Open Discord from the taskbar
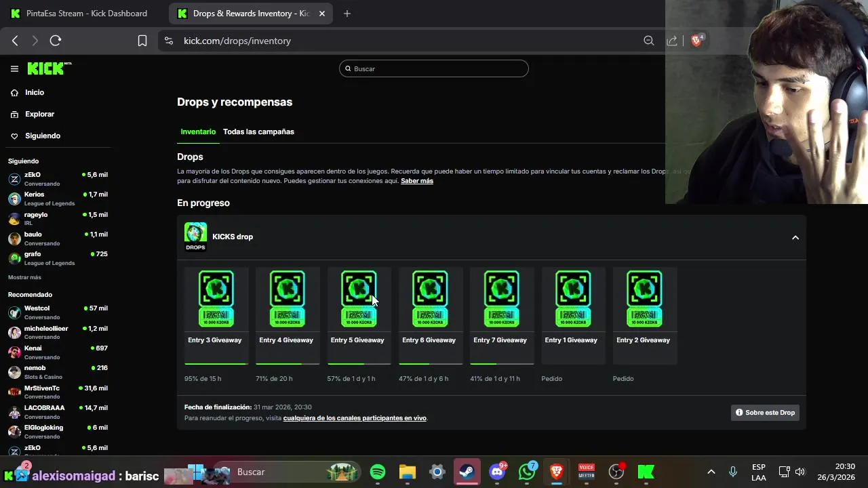This screenshot has width=868, height=488. coord(498,472)
